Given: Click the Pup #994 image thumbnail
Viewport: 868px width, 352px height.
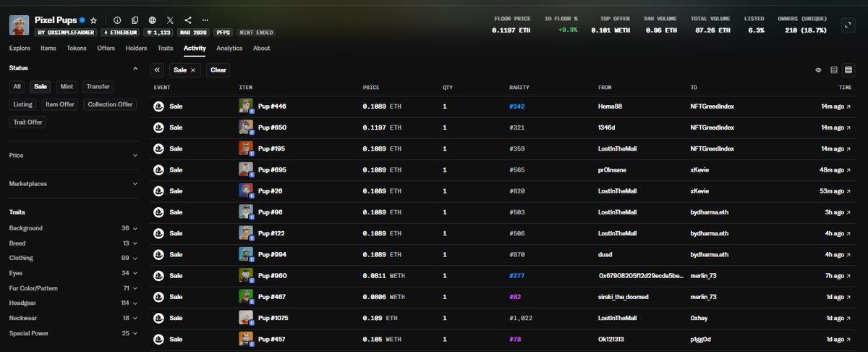Looking at the screenshot, I should [245, 254].
